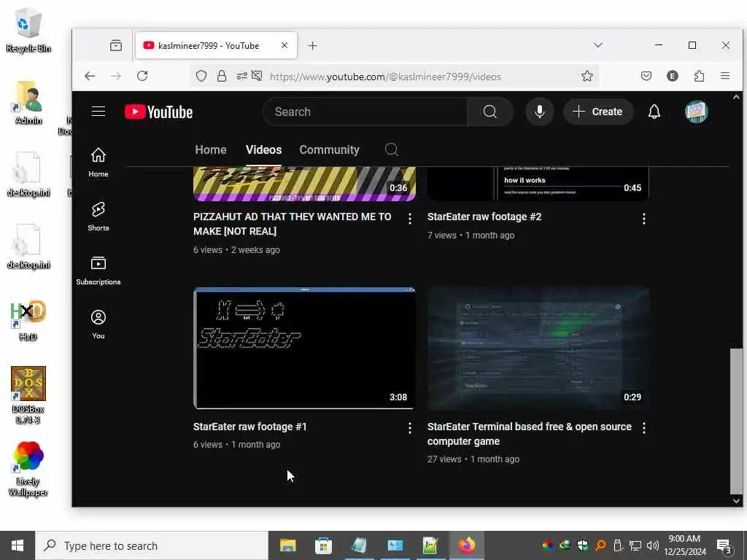Open the options menu for the StarEater Terminal video
747x560 pixels.
tap(643, 428)
